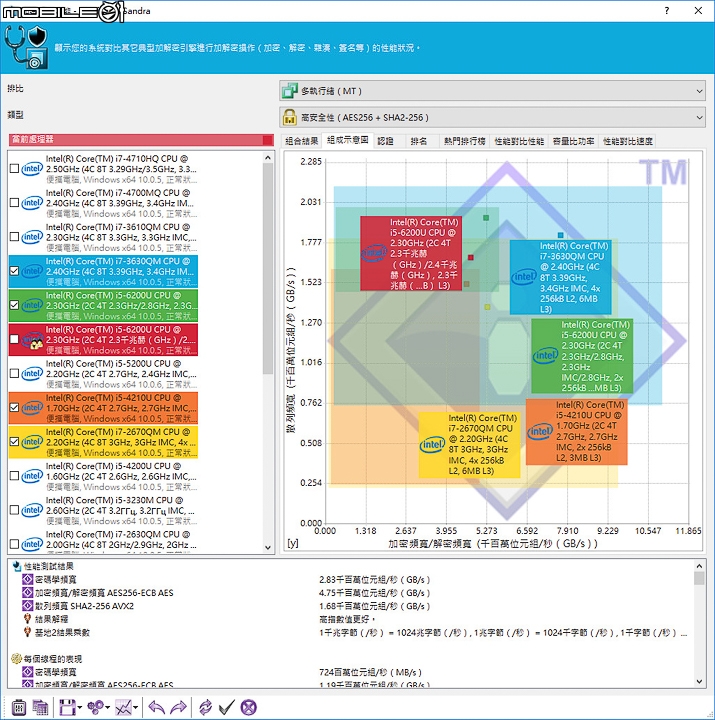
Task: Select the 結果解釋 row in results
Action: [x=354, y=619]
